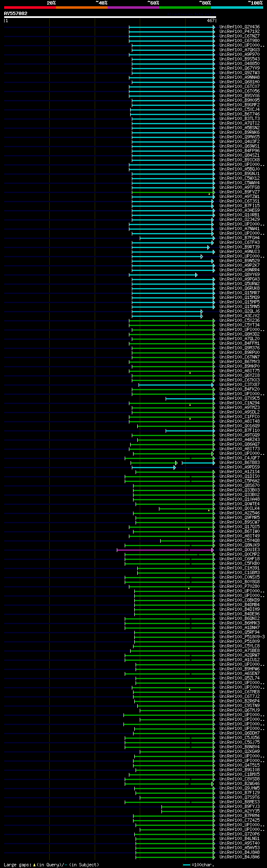Screen dimensions: 267x868
Task: Open hit UniRef100_C6TNZ7
Action: [x=239, y=36]
